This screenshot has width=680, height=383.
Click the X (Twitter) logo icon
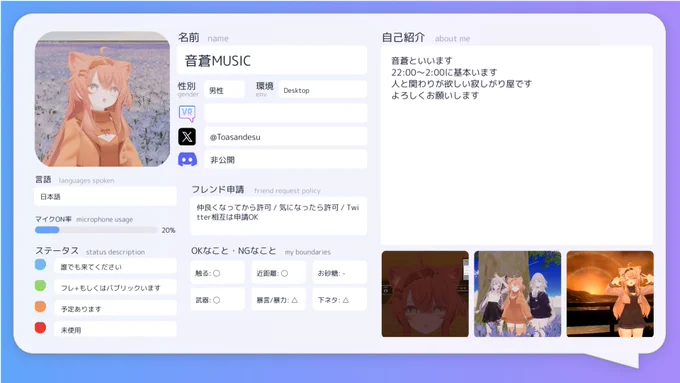pyautogui.click(x=187, y=137)
